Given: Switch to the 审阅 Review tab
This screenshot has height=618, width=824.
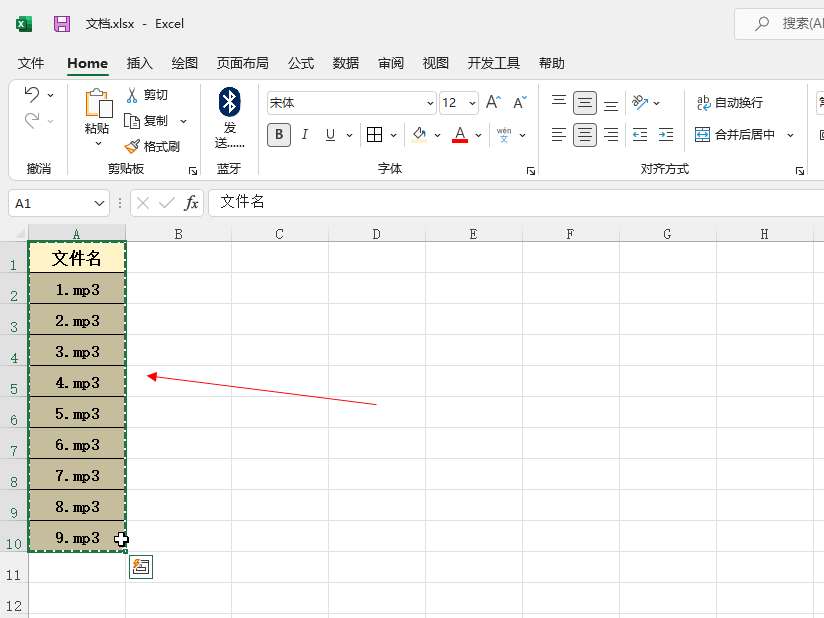Looking at the screenshot, I should point(391,63).
